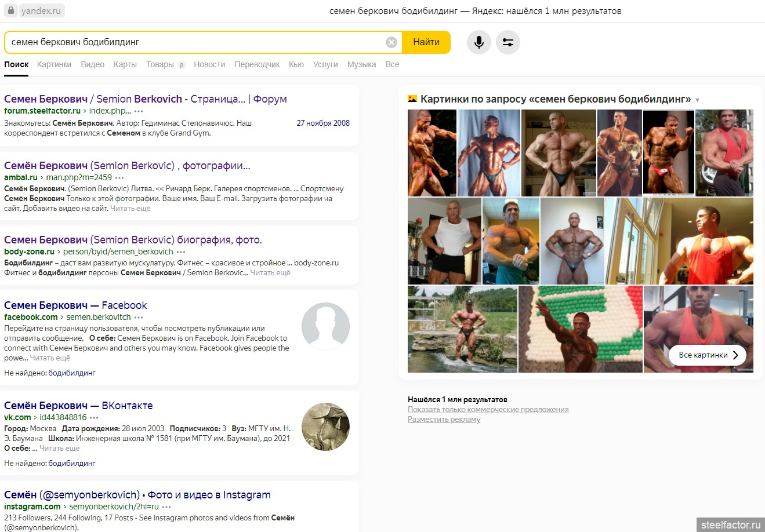
Task: Open options dots next to facebook.com result
Action: pyautogui.click(x=139, y=318)
